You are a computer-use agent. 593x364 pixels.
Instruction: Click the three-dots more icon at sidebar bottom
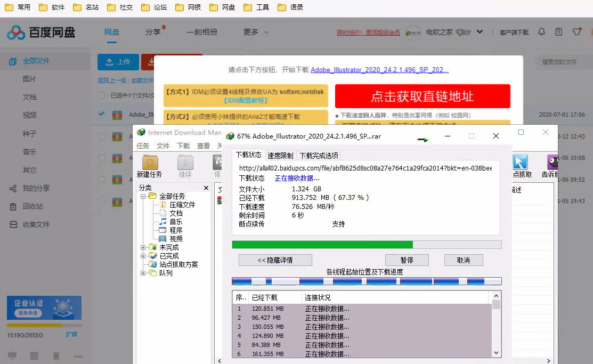(x=78, y=356)
